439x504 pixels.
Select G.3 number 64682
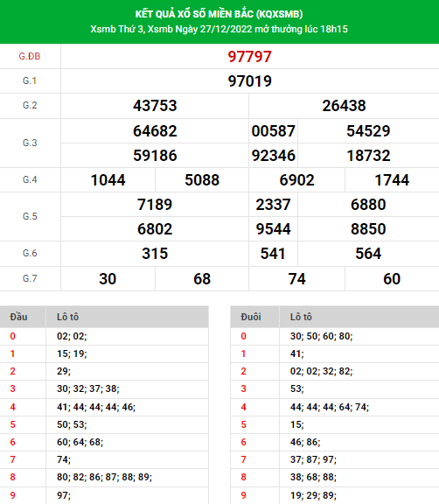coord(155,131)
